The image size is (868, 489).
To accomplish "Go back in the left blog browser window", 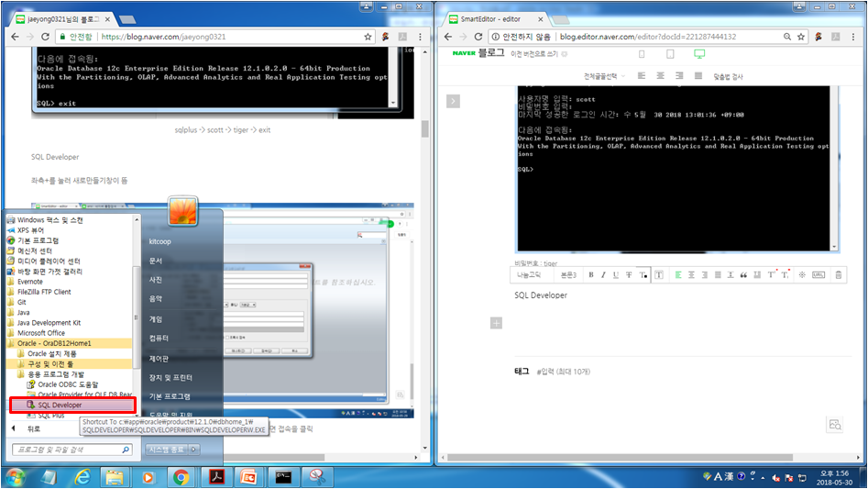I will point(15,37).
